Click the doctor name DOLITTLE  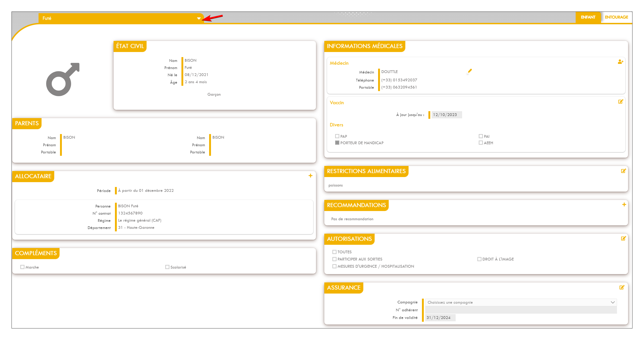(389, 72)
